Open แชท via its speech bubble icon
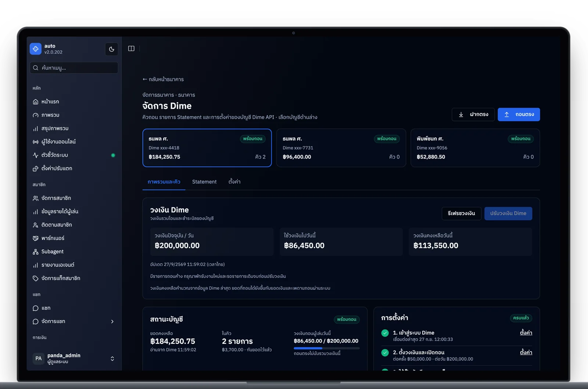Image resolution: width=588 pixels, height=389 pixels. click(x=36, y=308)
